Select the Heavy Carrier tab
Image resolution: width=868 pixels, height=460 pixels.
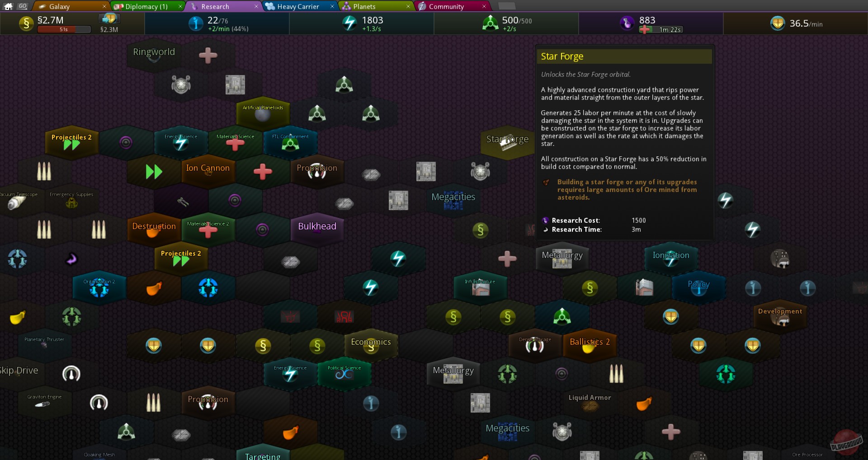298,6
